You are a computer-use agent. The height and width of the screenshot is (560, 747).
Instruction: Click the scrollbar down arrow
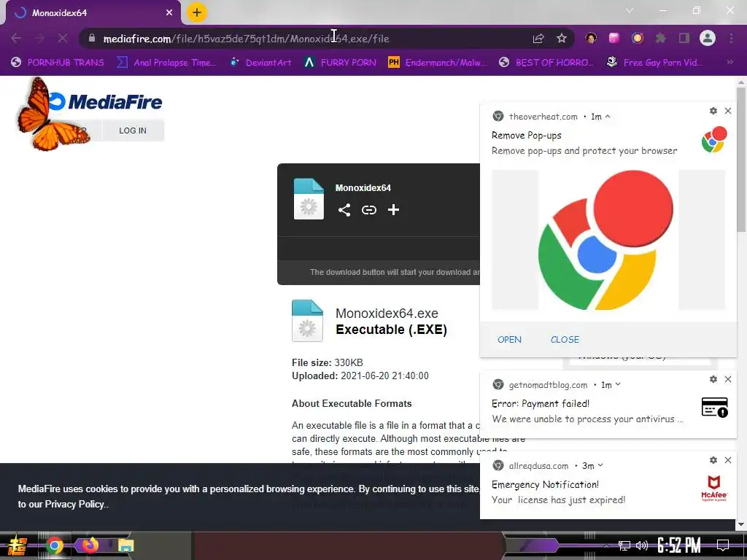[741, 524]
